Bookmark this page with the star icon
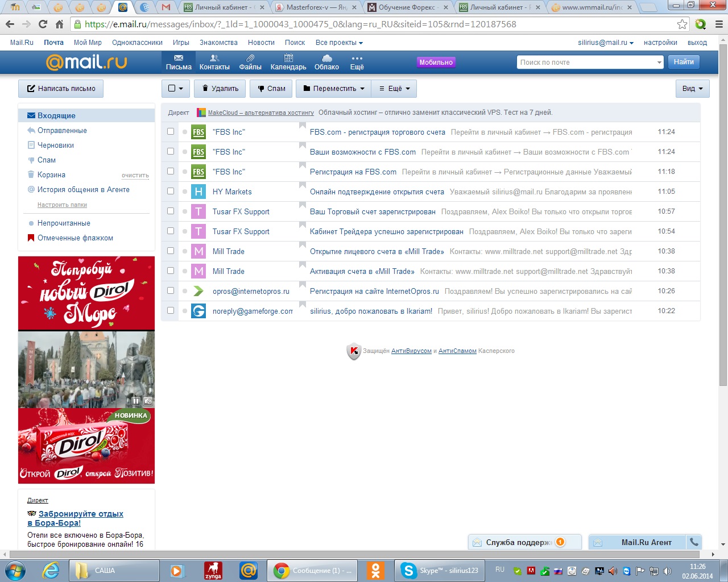Image resolution: width=728 pixels, height=582 pixels. (682, 24)
